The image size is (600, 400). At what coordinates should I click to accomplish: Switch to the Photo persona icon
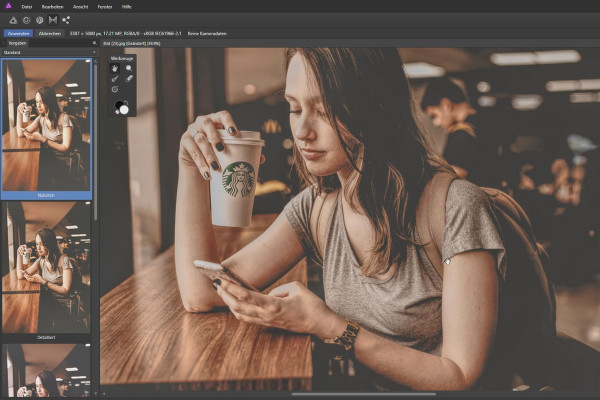tap(13, 20)
